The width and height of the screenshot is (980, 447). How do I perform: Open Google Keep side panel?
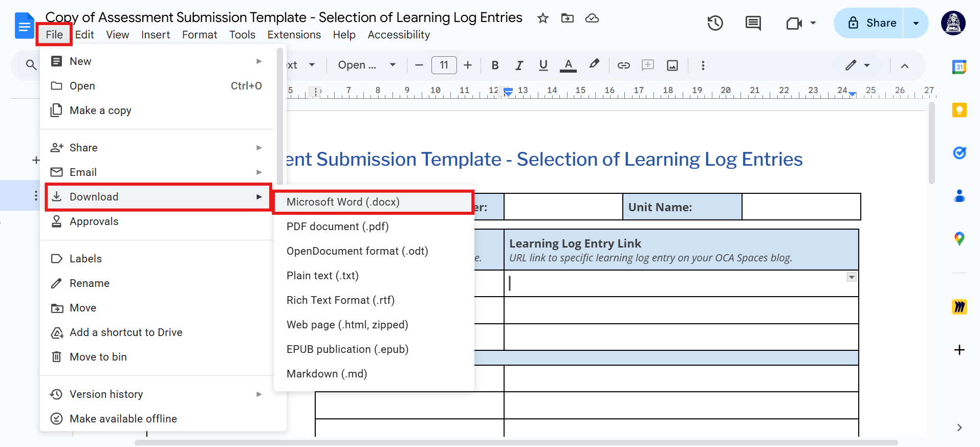[x=960, y=110]
